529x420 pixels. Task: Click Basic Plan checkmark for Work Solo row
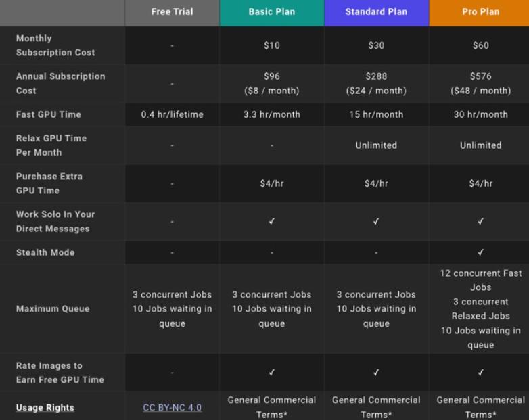[x=272, y=221]
